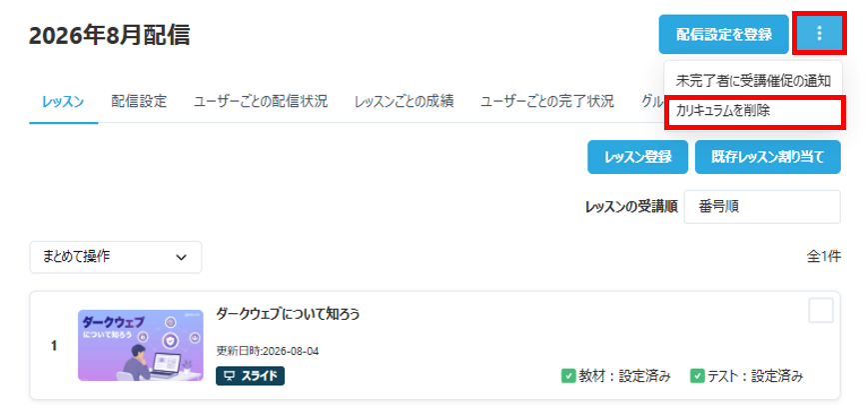Click the スライド badge icon
The width and height of the screenshot is (868, 414).
(229, 376)
